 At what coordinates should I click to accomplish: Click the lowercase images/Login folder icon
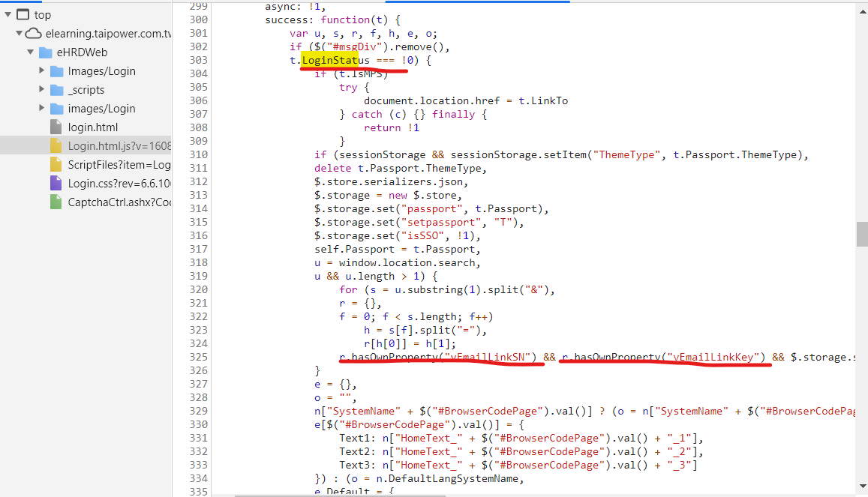(56, 109)
